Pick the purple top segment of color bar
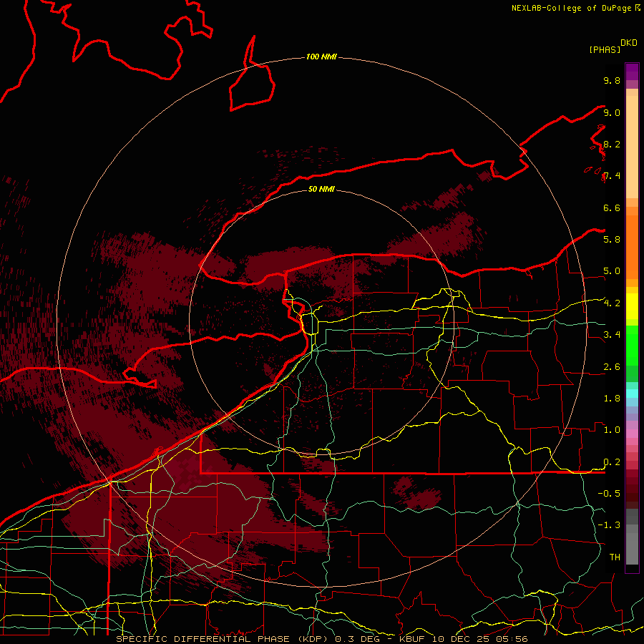The width and height of the screenshot is (644, 644). pyautogui.click(x=632, y=72)
